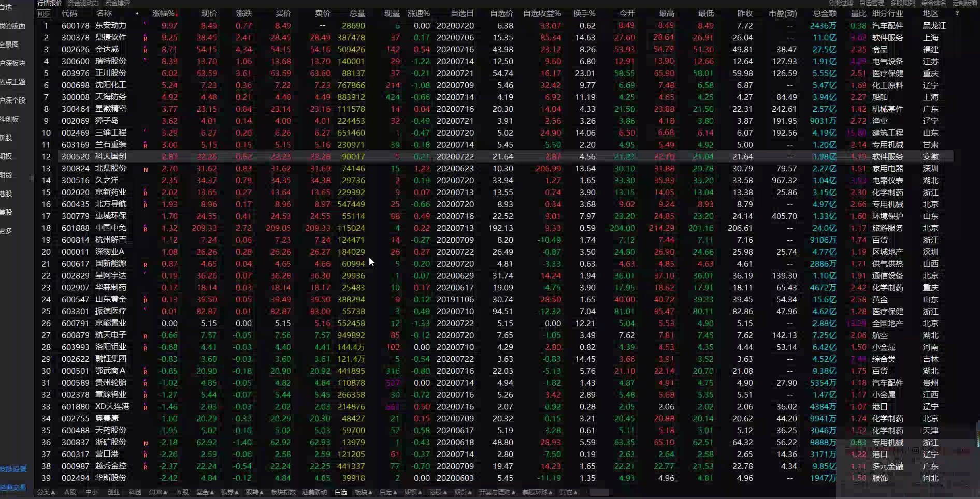Click stock code 601888

coord(76,228)
